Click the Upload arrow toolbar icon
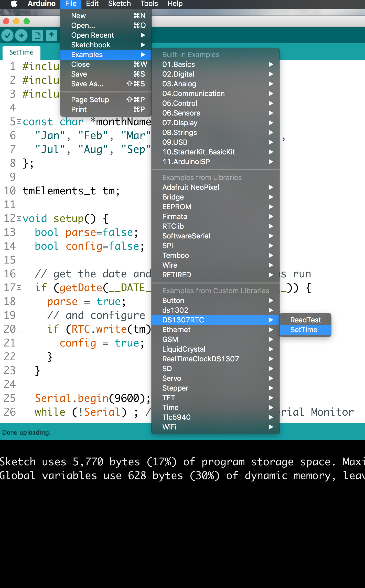Screen dimensions: 365x588 click(21, 35)
